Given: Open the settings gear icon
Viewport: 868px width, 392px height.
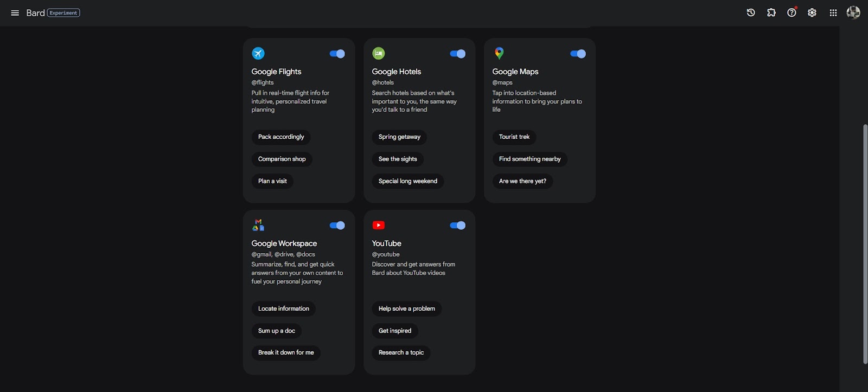Looking at the screenshot, I should click(812, 12).
